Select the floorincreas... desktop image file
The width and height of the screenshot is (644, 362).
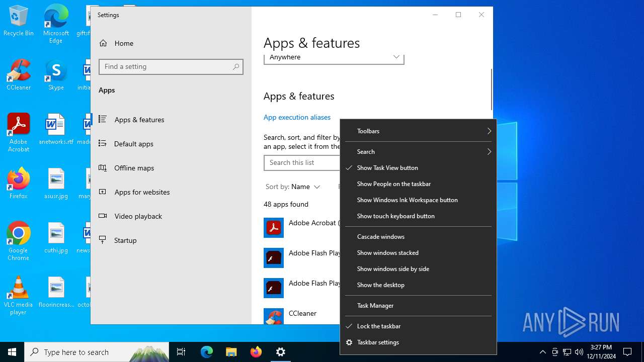(x=56, y=292)
